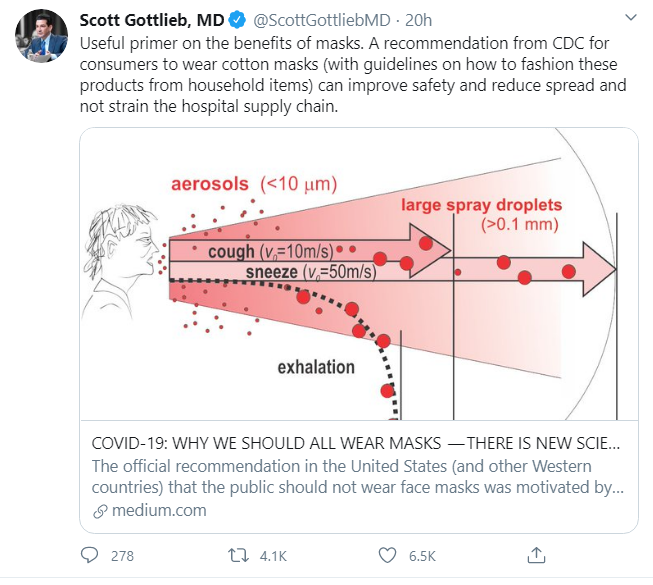
Task: Open the droplet diagram preview image
Action: tap(359, 274)
